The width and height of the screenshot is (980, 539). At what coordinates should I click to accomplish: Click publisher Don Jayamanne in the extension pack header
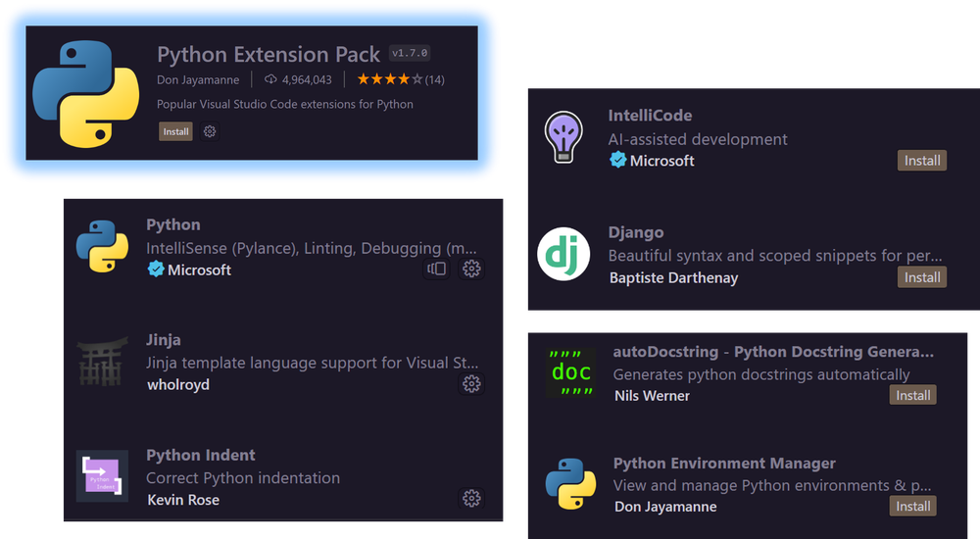coord(198,79)
